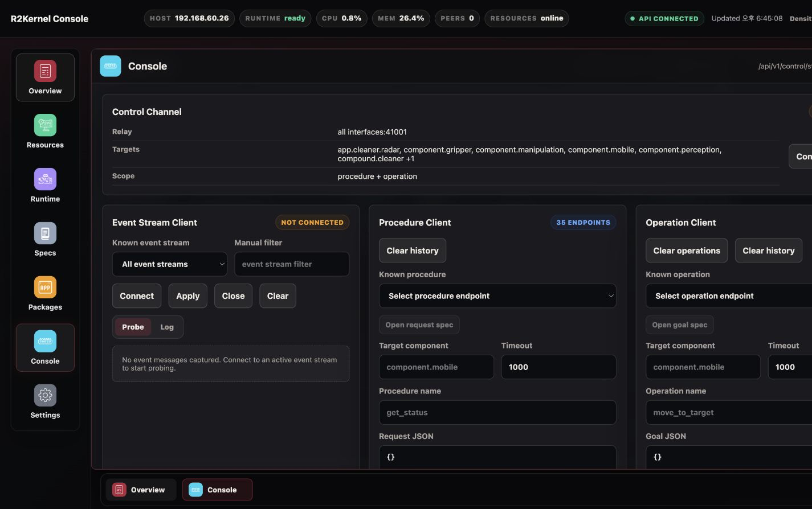Open the Settings gear icon
812x509 pixels.
45,395
